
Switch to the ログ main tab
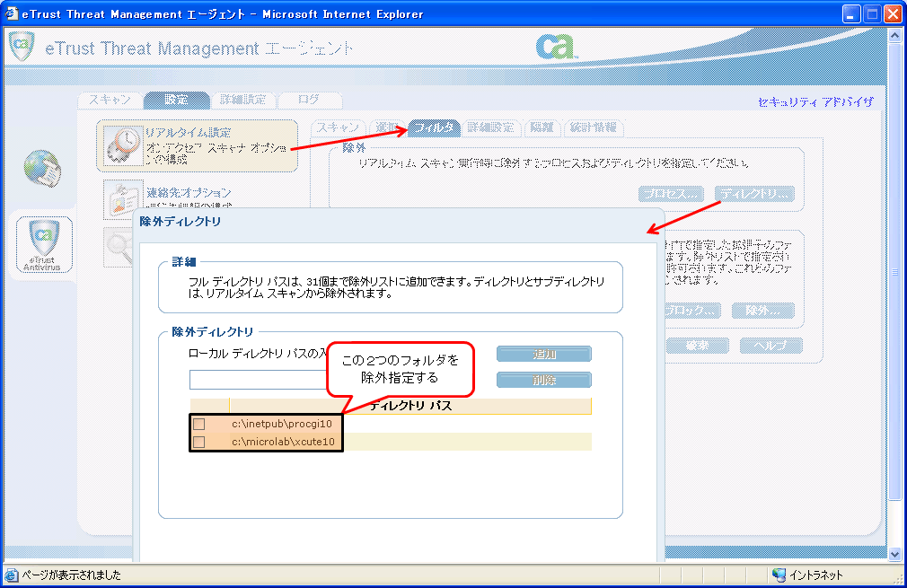[309, 100]
